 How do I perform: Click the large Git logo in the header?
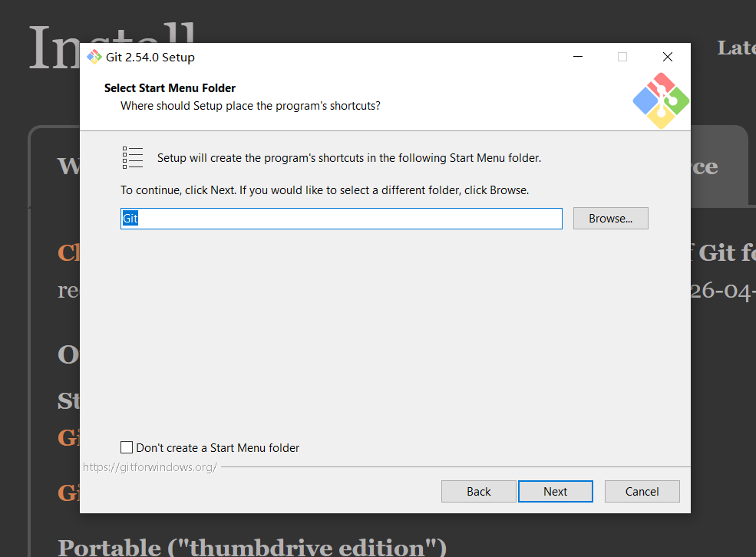661,101
